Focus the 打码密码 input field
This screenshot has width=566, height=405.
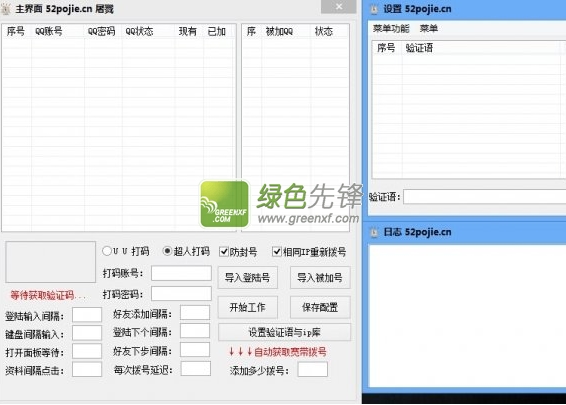coord(181,293)
